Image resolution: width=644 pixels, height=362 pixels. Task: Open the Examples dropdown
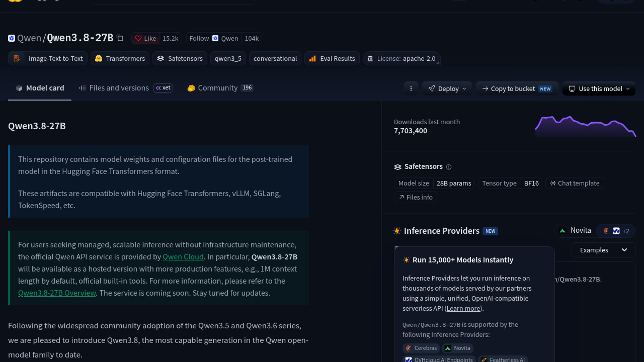coord(603,250)
